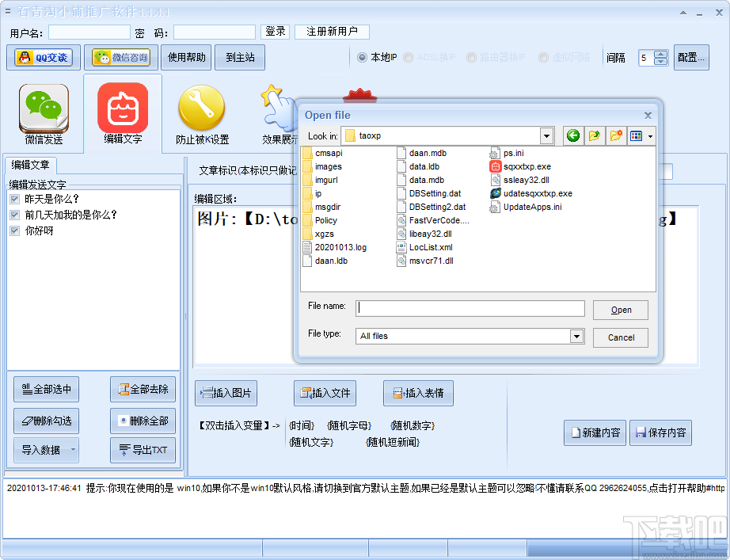The image size is (730, 560).
Task: Toggle checkbox 前几天加我的是你么?
Action: tap(15, 215)
